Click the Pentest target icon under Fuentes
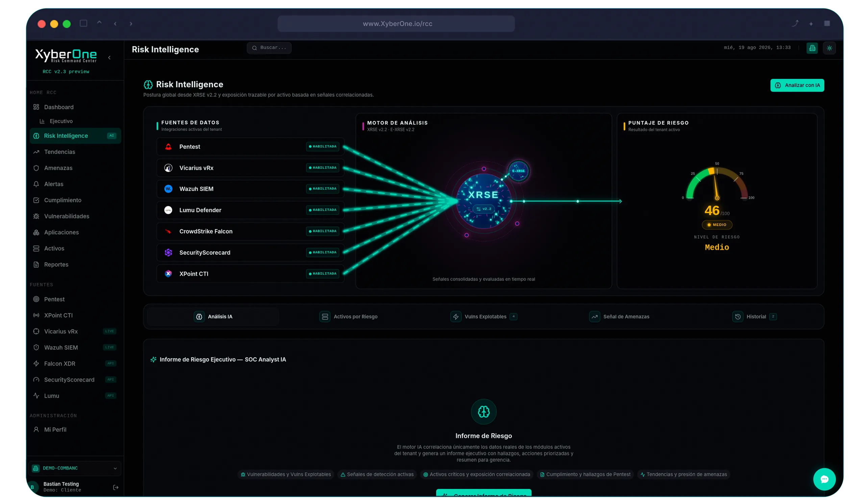 36,299
